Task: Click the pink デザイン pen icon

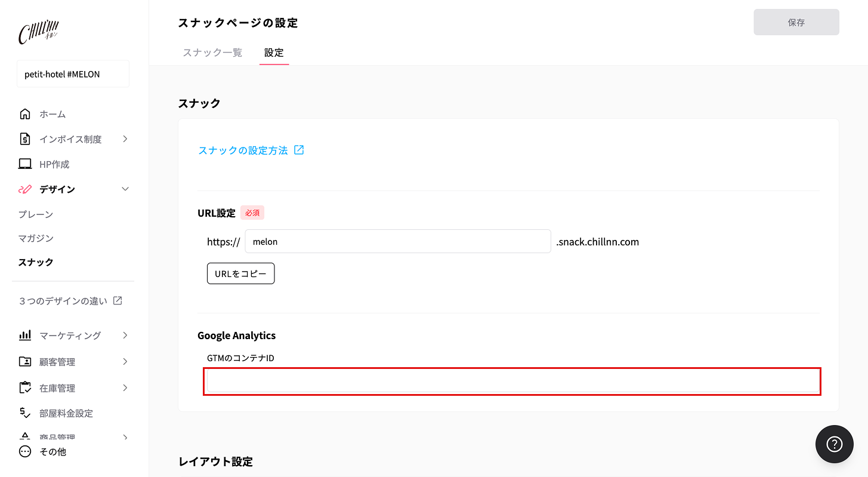Action: coord(25,189)
